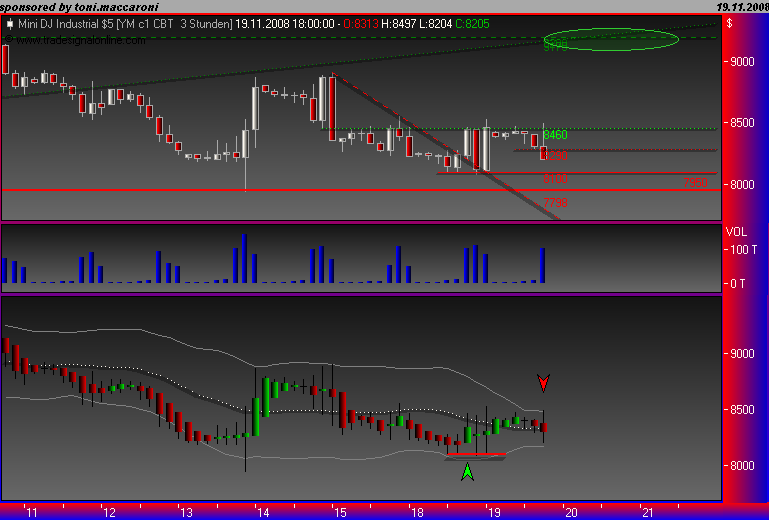The width and height of the screenshot is (769, 520).
Task: Select date 19 on the time axis
Action: coord(494,513)
